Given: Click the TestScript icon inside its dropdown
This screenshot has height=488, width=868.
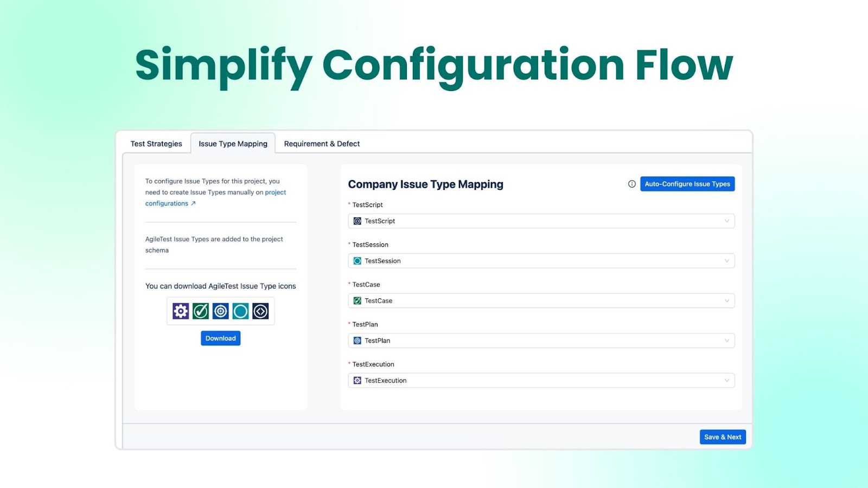Looking at the screenshot, I should [x=358, y=221].
